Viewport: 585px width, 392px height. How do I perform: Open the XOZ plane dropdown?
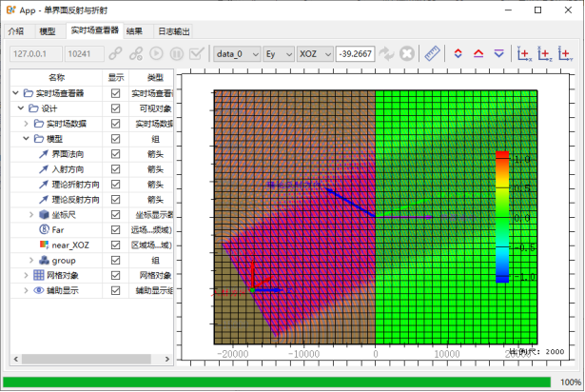click(x=315, y=54)
